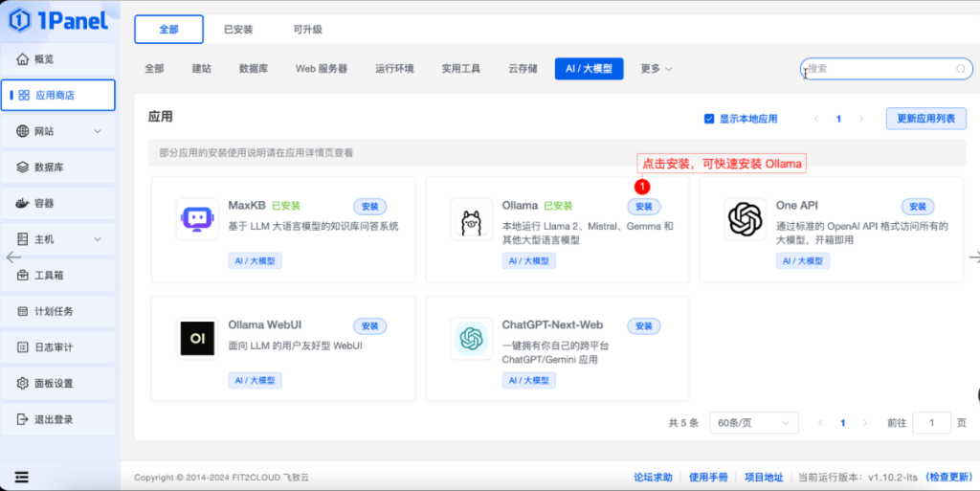980x491 pixels.
Task: Open the Ollama WebUI app icon
Action: pos(197,339)
